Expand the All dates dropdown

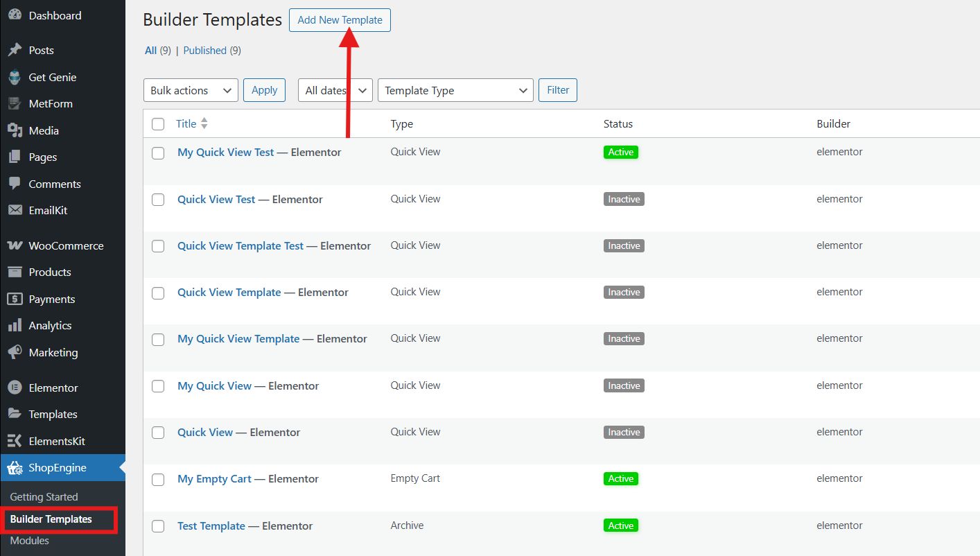point(335,91)
